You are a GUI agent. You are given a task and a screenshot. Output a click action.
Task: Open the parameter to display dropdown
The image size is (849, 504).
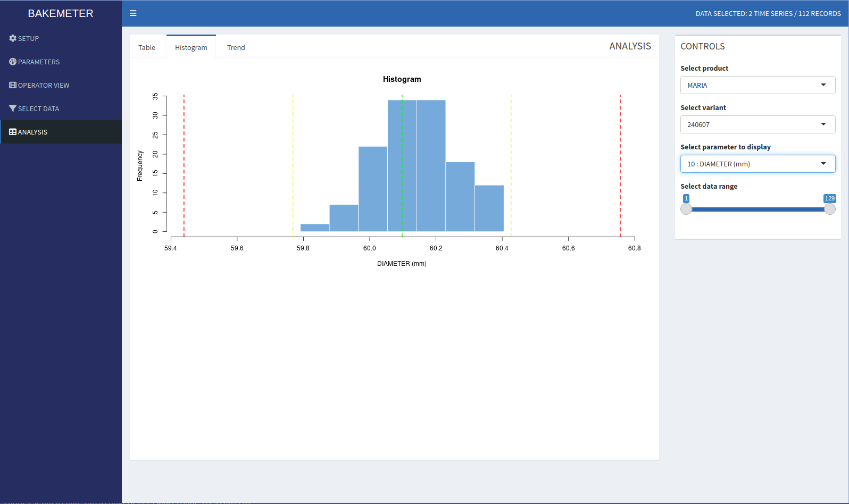(758, 164)
